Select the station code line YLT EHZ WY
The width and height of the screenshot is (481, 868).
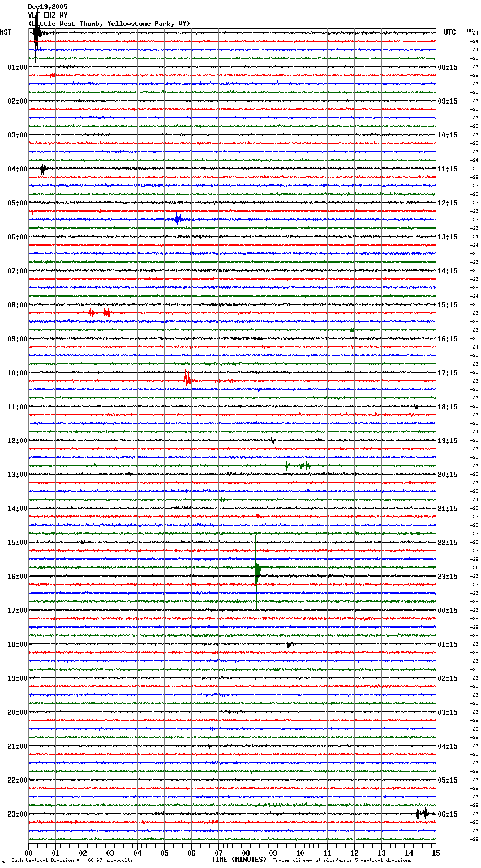pos(48,15)
